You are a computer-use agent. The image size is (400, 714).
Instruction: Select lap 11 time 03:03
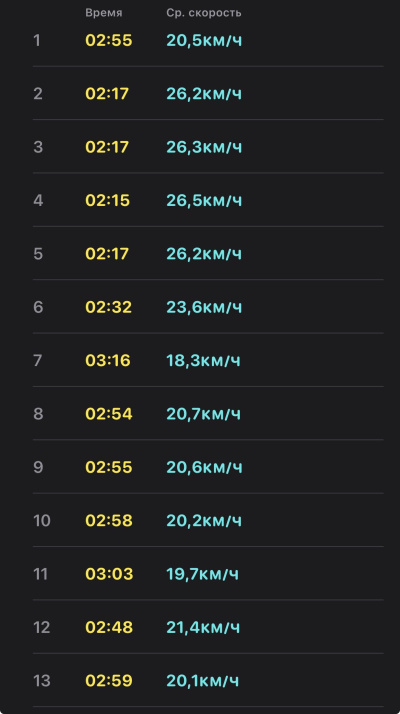click(109, 573)
